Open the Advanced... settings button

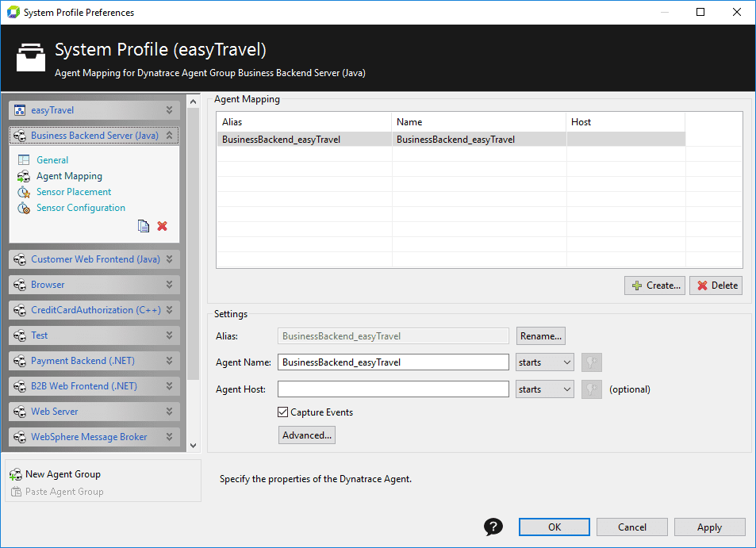pyautogui.click(x=307, y=435)
